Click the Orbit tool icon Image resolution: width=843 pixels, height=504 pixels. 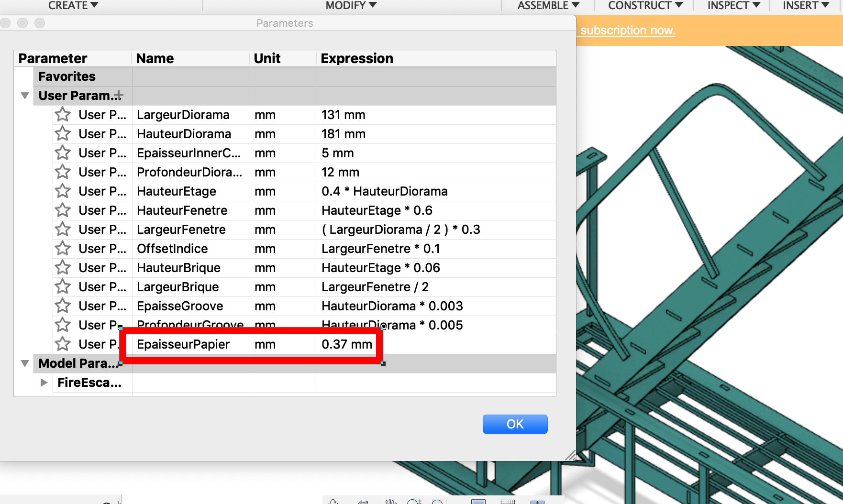pos(333,501)
